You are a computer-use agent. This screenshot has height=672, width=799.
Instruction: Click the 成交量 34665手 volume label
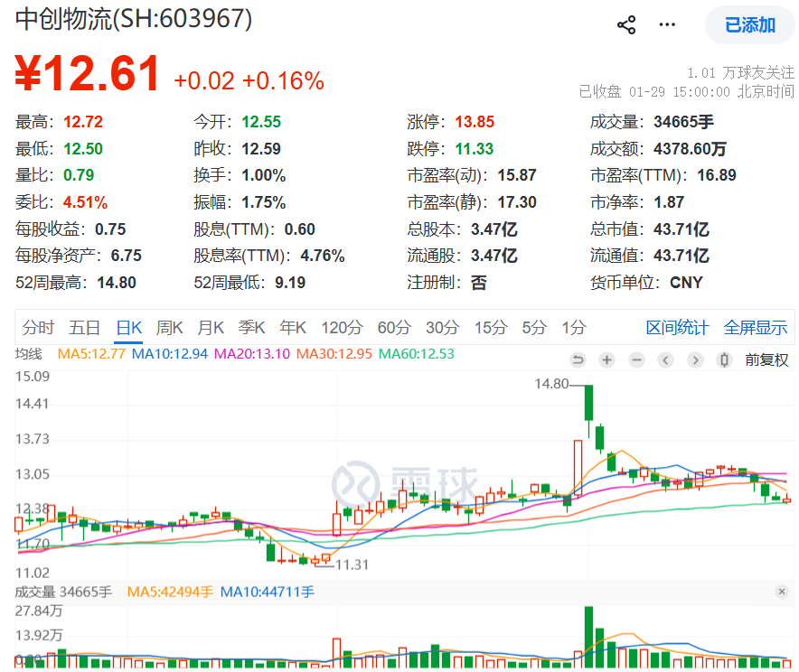pyautogui.click(x=63, y=593)
